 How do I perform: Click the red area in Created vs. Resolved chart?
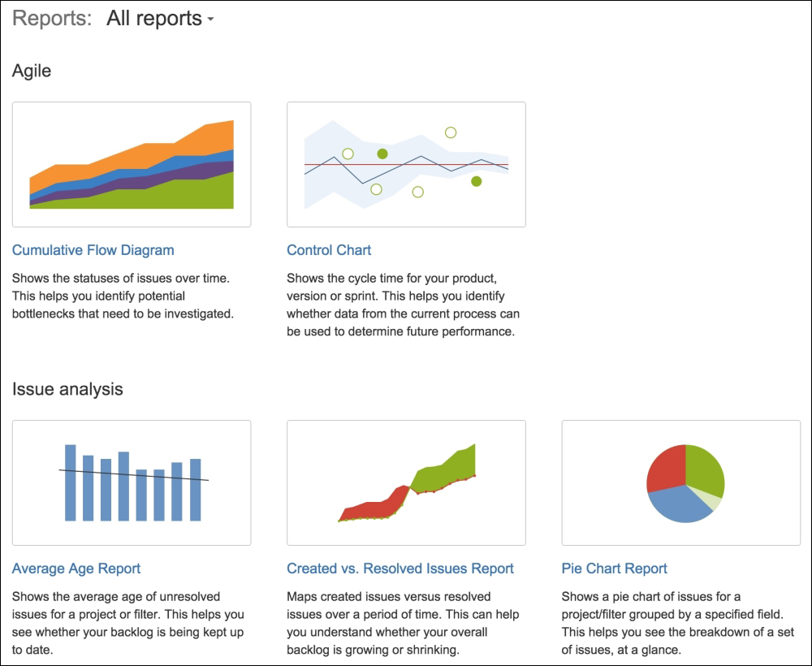(378, 505)
